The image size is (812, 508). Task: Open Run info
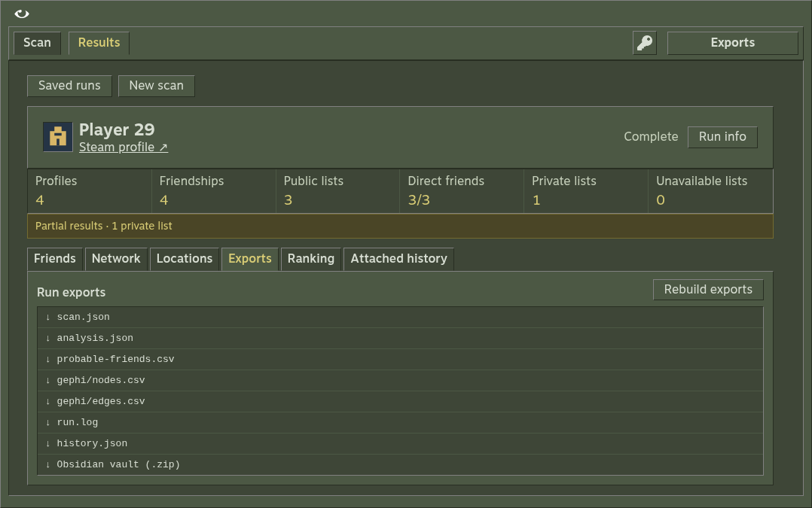click(722, 137)
